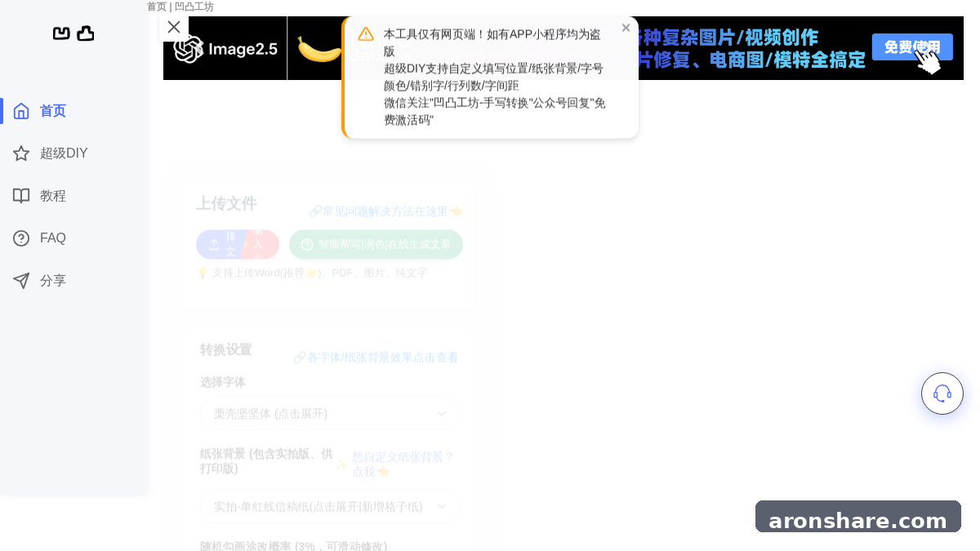Viewport: 980px width, 551px height.
Task: Click the orange warning triangle icon
Action: click(366, 33)
